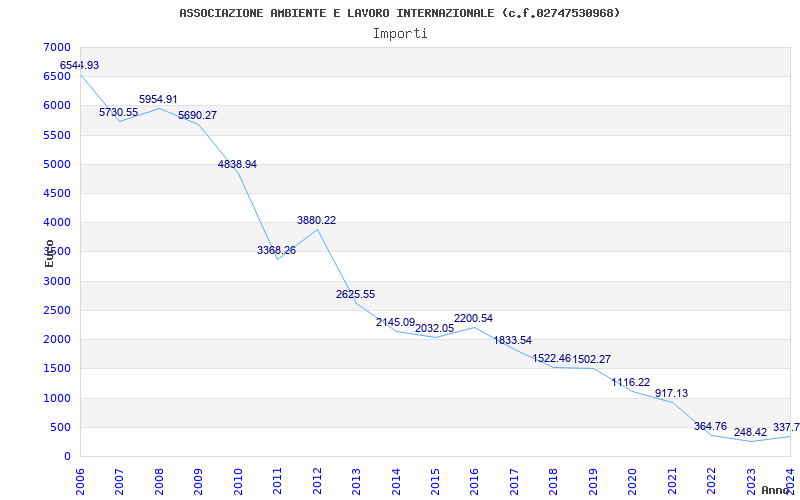Click the 1500 value on Euro axis

coord(58,368)
